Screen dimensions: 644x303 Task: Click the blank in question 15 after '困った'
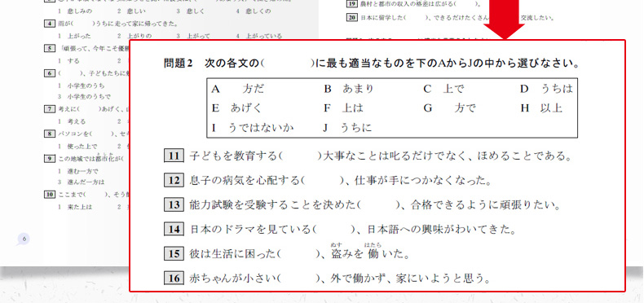point(298,254)
